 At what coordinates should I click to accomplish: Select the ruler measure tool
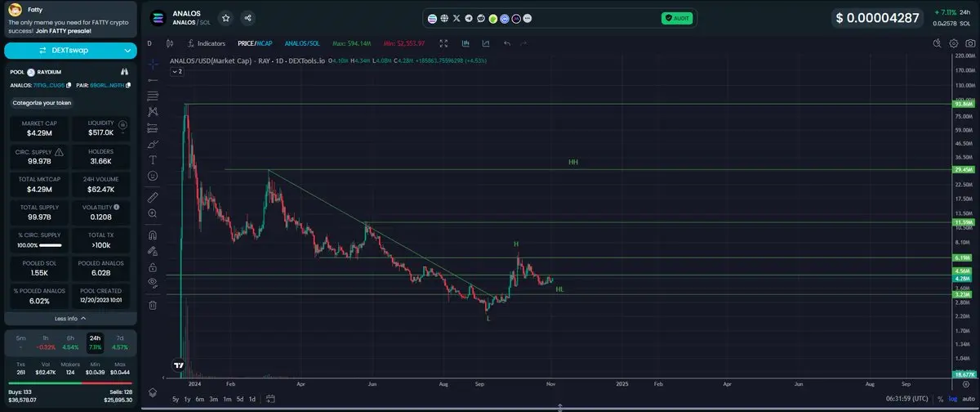[153, 197]
